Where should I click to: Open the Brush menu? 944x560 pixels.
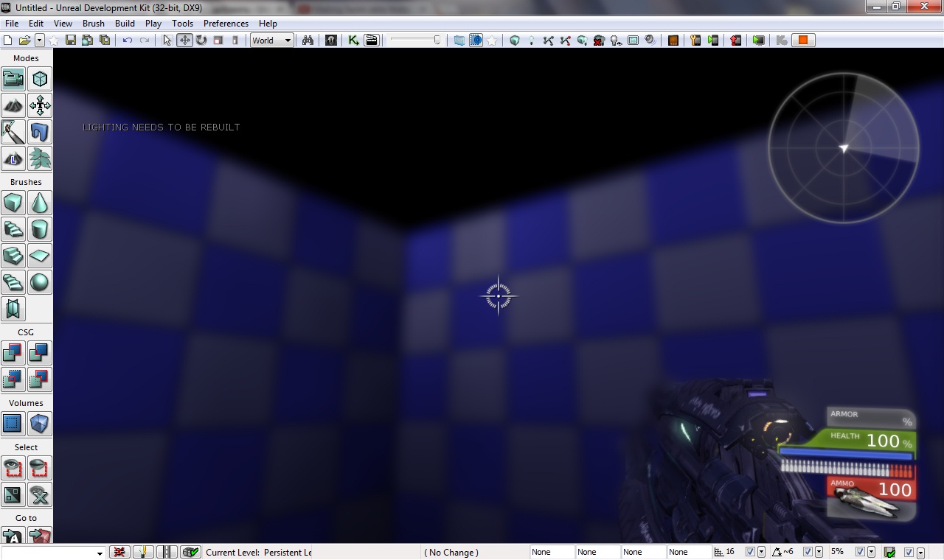click(94, 24)
